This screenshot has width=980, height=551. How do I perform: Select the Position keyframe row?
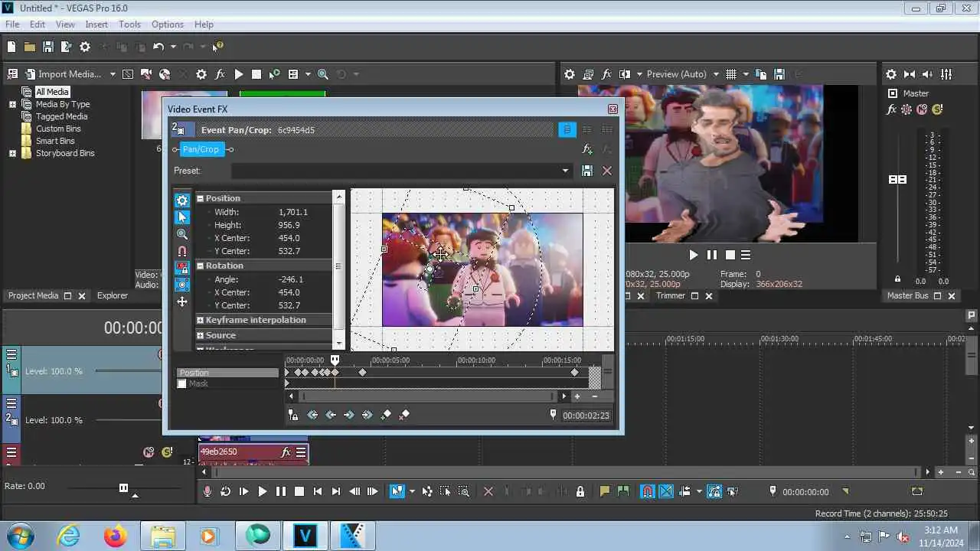(227, 373)
